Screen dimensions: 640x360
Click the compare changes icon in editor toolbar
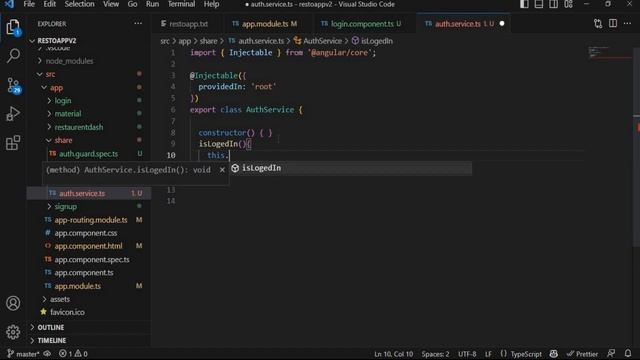[x=598, y=24]
